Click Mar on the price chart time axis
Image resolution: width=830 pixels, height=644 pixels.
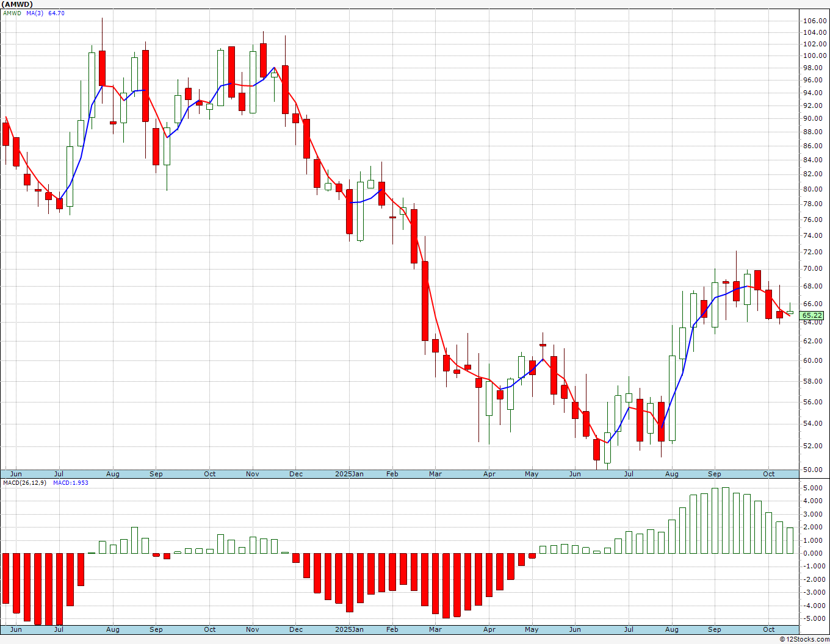click(435, 474)
